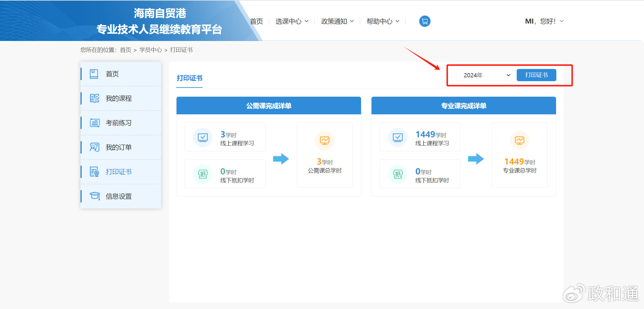Click the 1449学时 线上课程学习 value
This screenshot has width=644, height=309.
click(431, 135)
